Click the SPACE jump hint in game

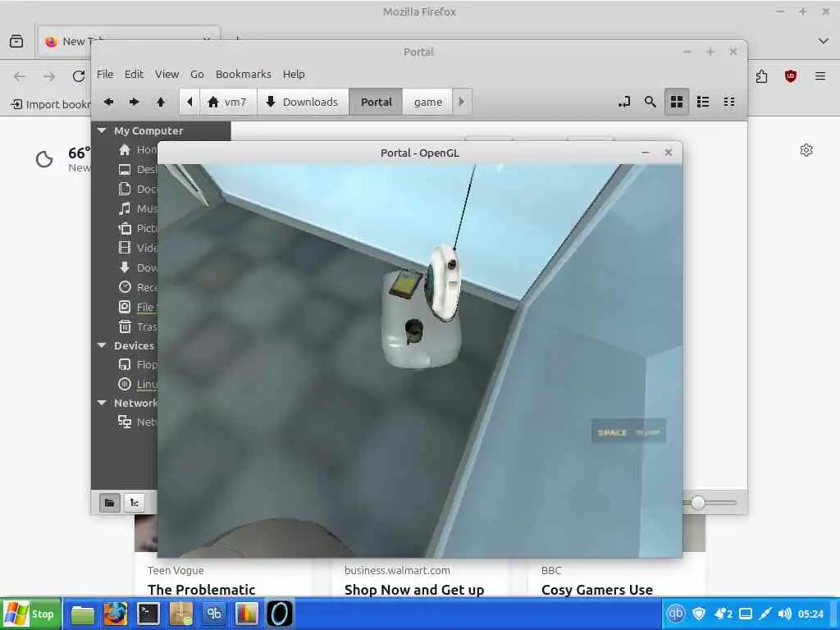click(628, 431)
